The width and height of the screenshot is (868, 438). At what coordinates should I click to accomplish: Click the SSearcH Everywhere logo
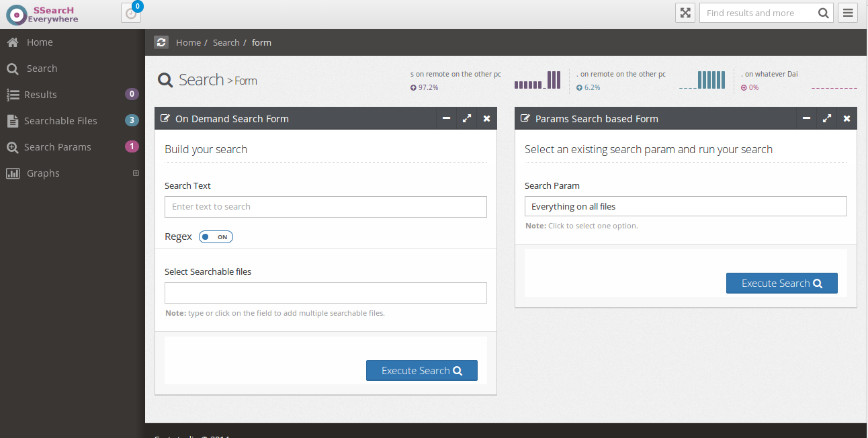tap(42, 13)
